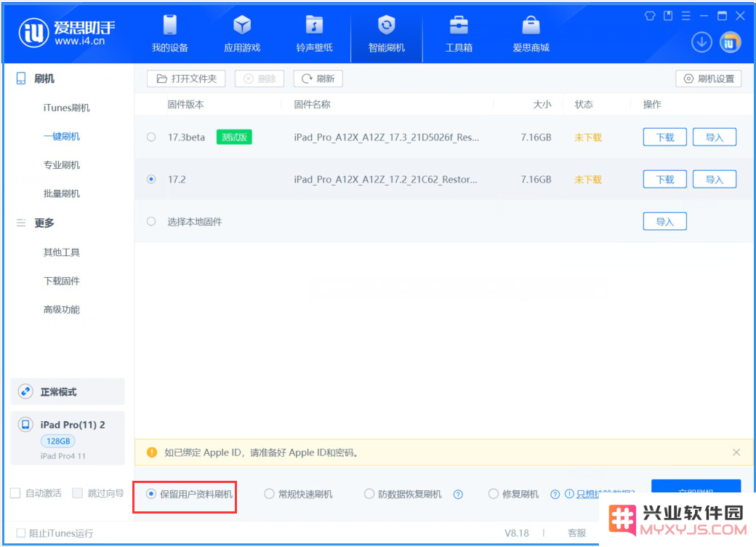
Task: Click the 刷新 refresh button
Action: tap(318, 79)
